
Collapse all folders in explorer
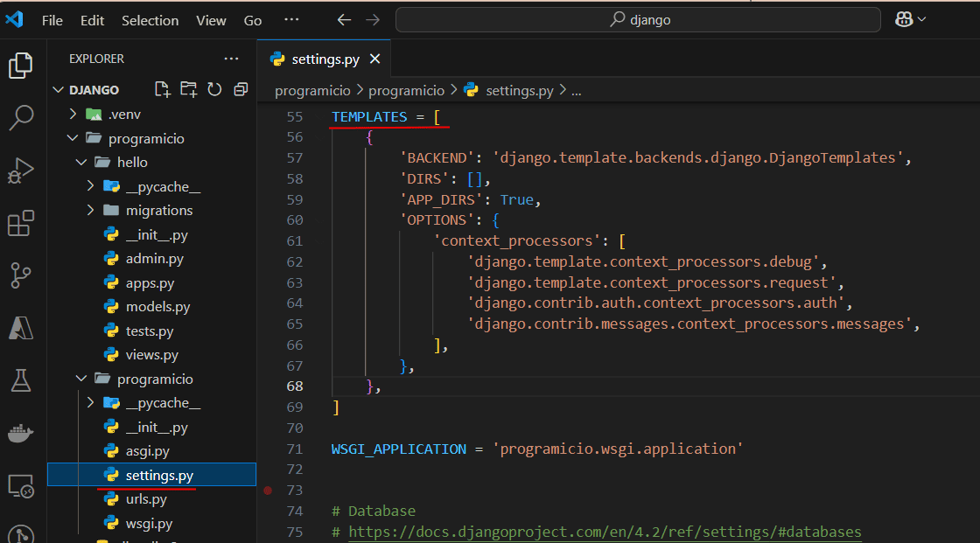click(x=241, y=89)
